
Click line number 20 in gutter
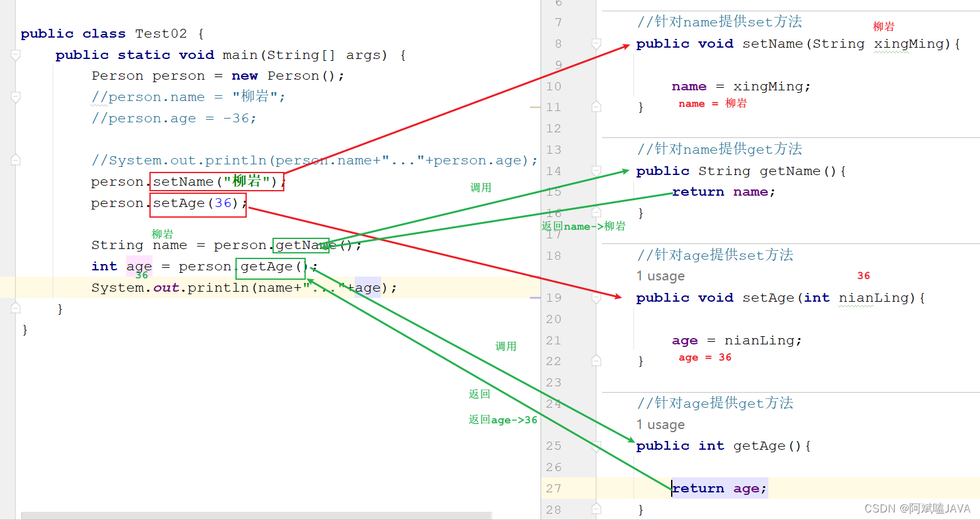[x=554, y=319]
